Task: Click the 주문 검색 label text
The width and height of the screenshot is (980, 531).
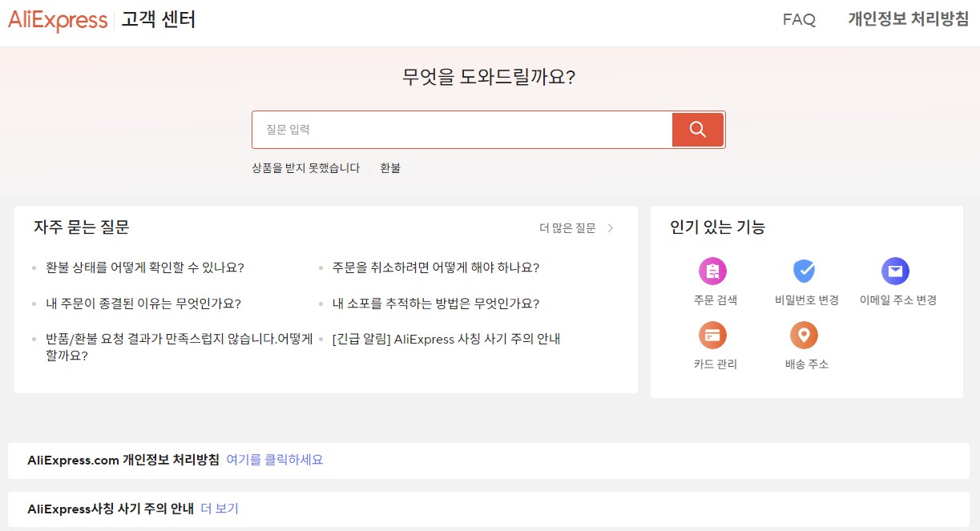Action: [716, 300]
